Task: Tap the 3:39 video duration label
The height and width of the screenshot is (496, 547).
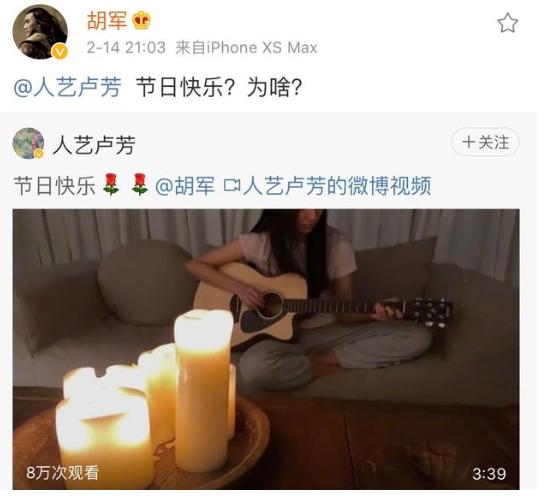Action: point(489,474)
